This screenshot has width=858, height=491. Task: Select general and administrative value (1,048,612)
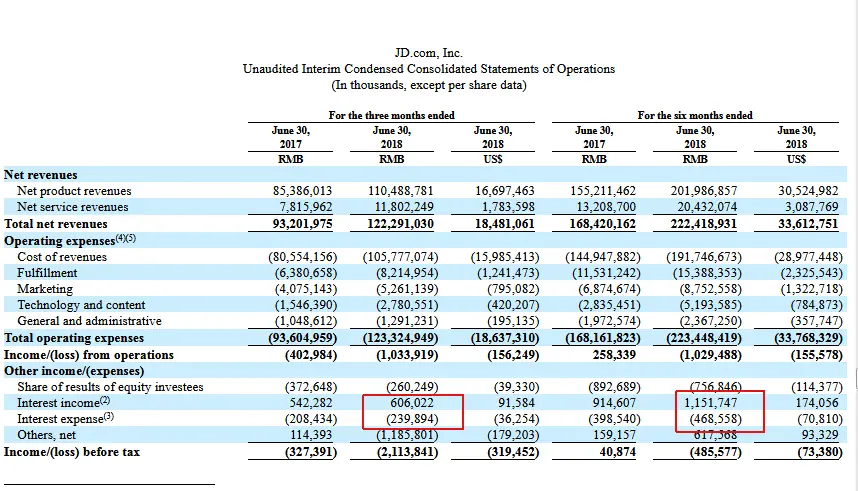[x=306, y=321]
